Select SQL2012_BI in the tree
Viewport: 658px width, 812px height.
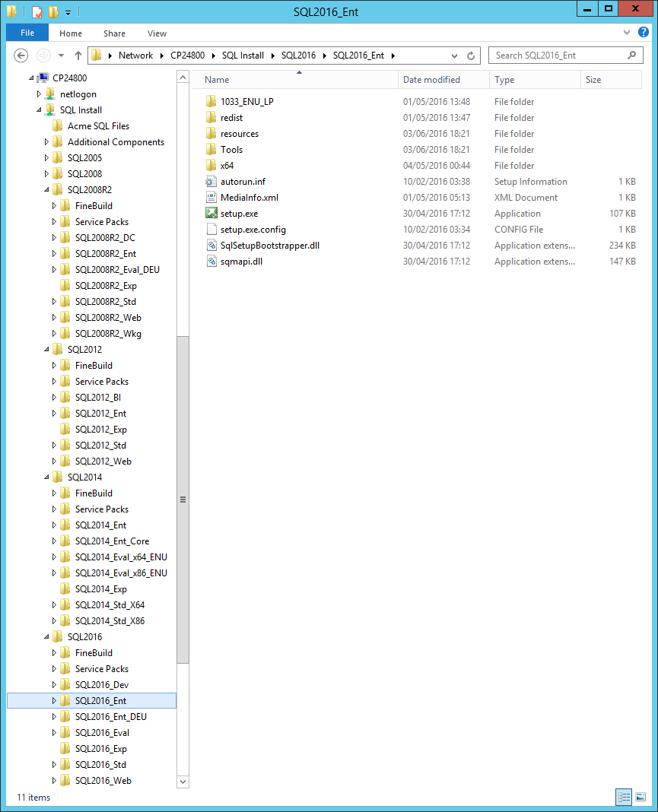[98, 397]
